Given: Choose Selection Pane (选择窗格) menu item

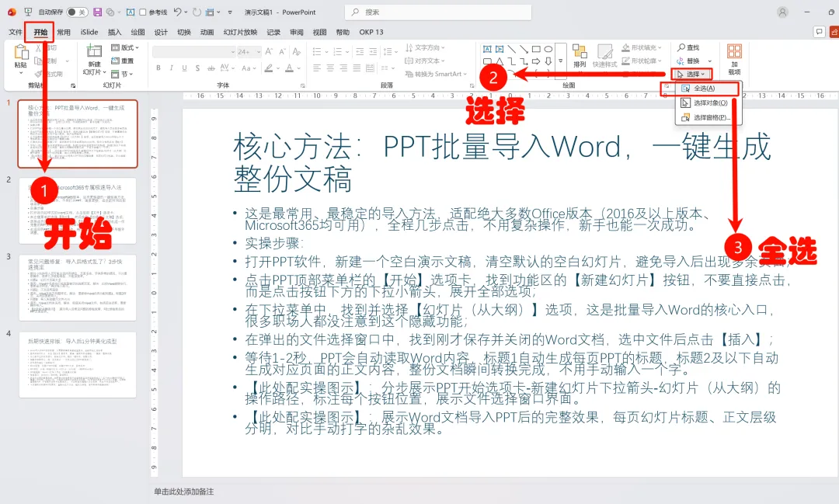Looking at the screenshot, I should pos(708,117).
